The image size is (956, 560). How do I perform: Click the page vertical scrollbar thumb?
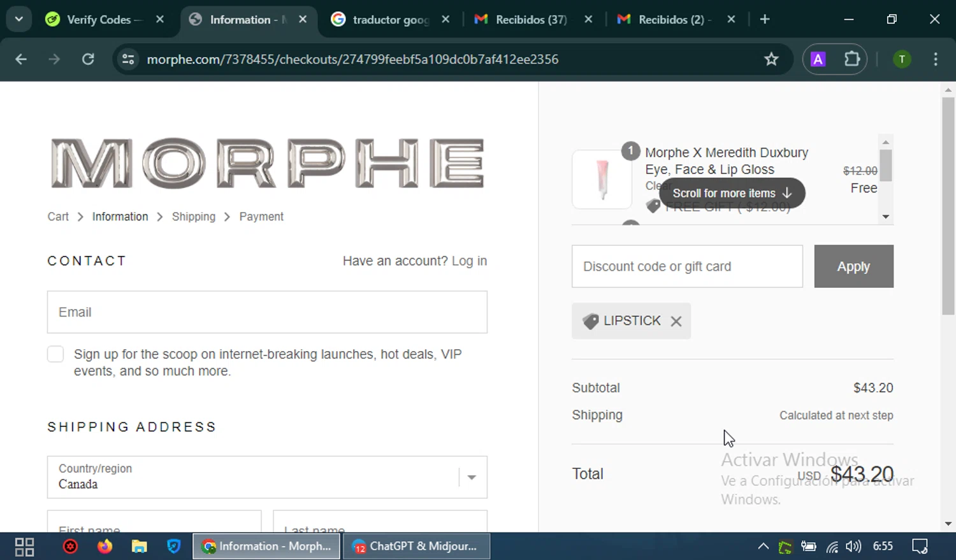948,206
